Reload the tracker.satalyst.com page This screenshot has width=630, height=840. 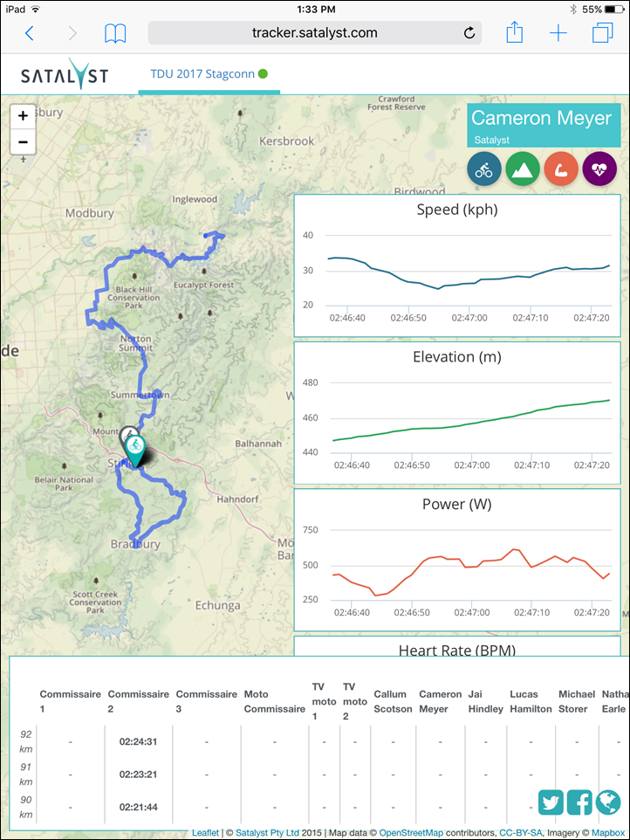469,33
